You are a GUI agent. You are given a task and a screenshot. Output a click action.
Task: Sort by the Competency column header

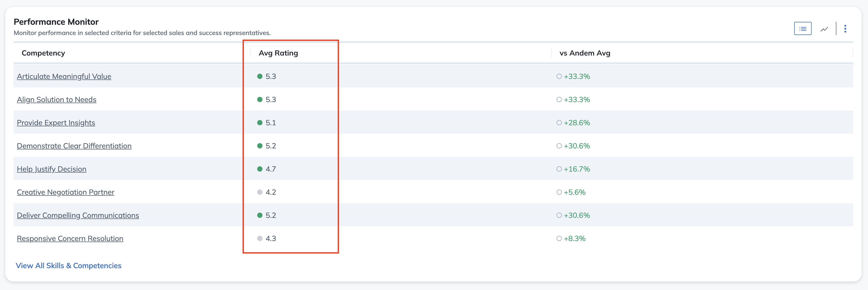click(43, 53)
